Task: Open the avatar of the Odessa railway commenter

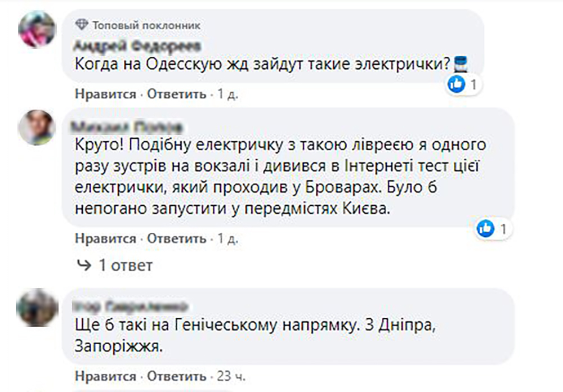Action: pos(37,29)
